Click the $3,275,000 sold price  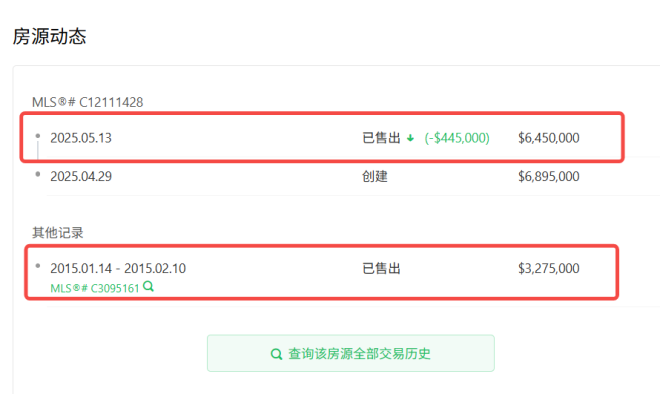click(548, 269)
